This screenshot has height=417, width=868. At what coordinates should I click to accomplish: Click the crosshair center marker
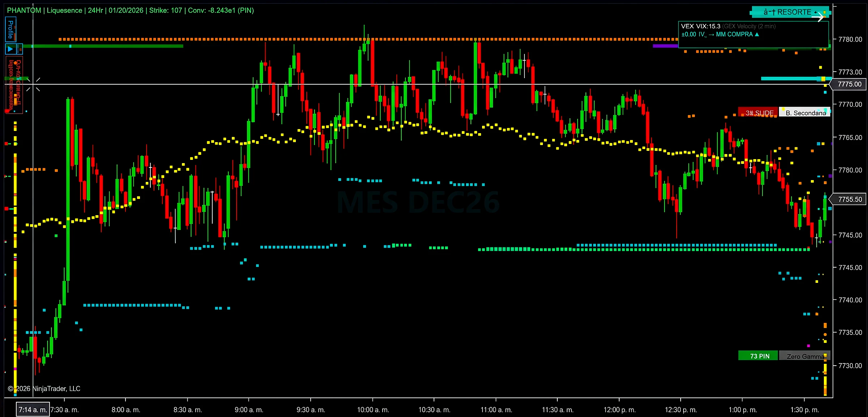(33, 84)
